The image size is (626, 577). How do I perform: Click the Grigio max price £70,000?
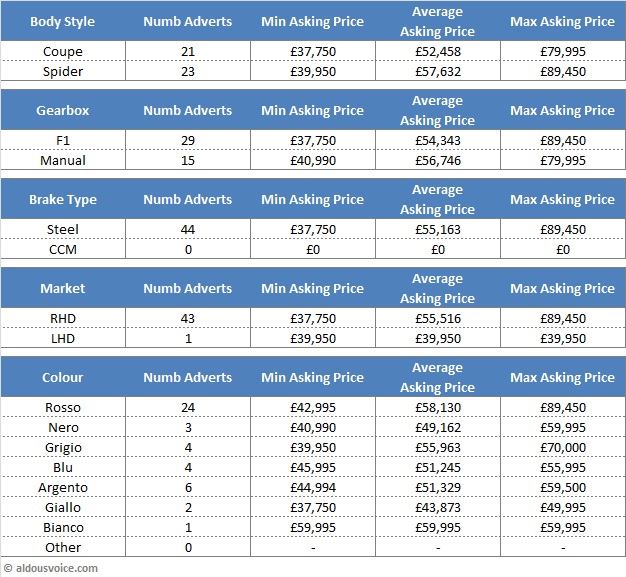(562, 447)
